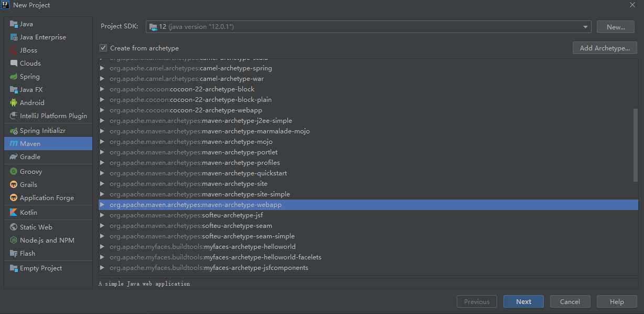Select Java project type
This screenshot has height=314, width=644.
(x=48, y=24)
